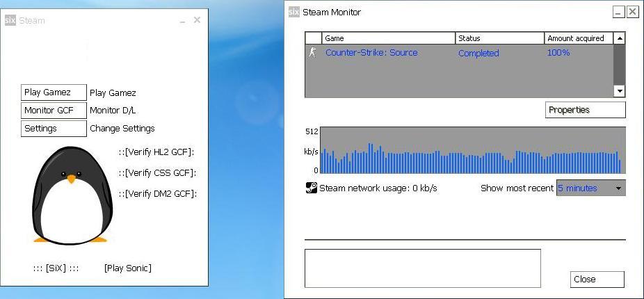Screen dimensions: 644x299
Task: Click the game list scrollbar track
Action: [620, 65]
